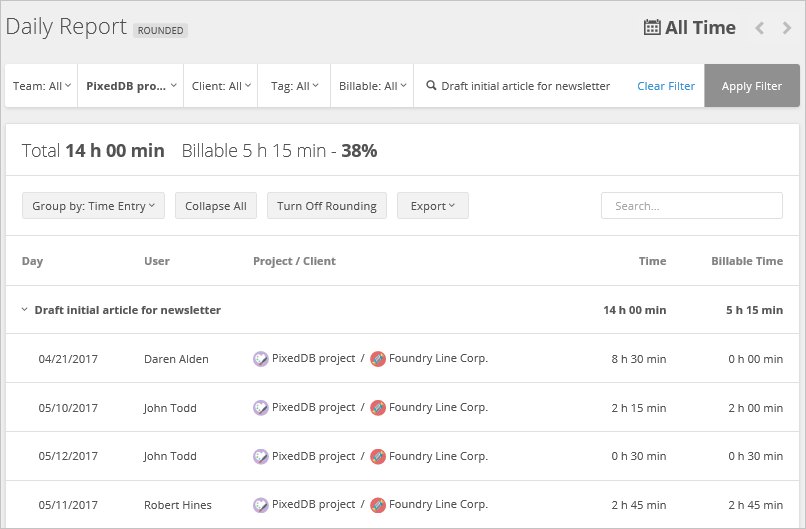Screen dimensions: 806x529
Task: Click the Clear Filter link
Action: point(666,86)
